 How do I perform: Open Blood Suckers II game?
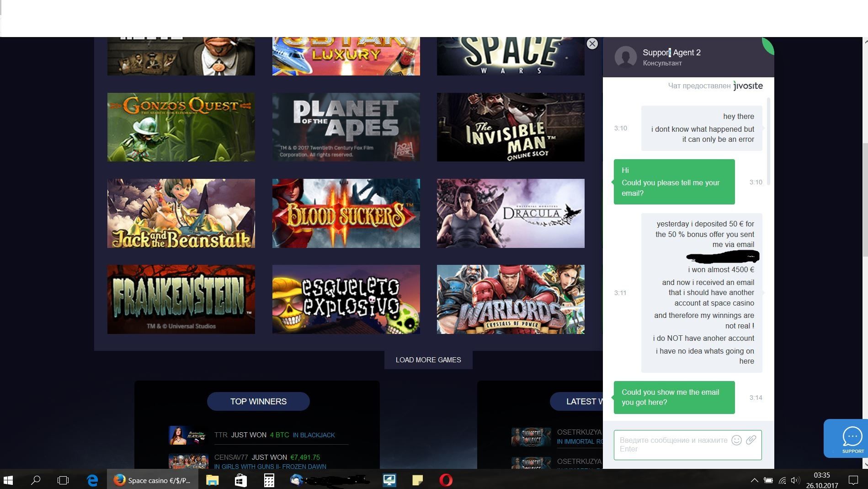(346, 213)
